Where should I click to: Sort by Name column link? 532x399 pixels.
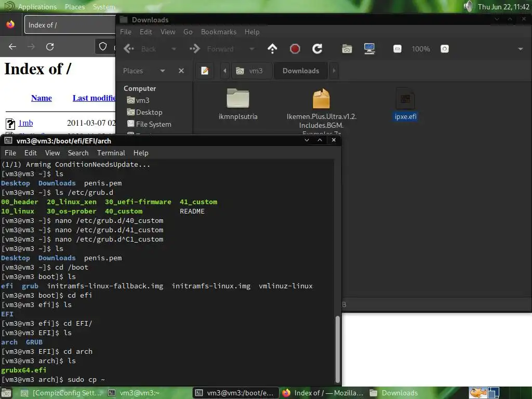42,98
